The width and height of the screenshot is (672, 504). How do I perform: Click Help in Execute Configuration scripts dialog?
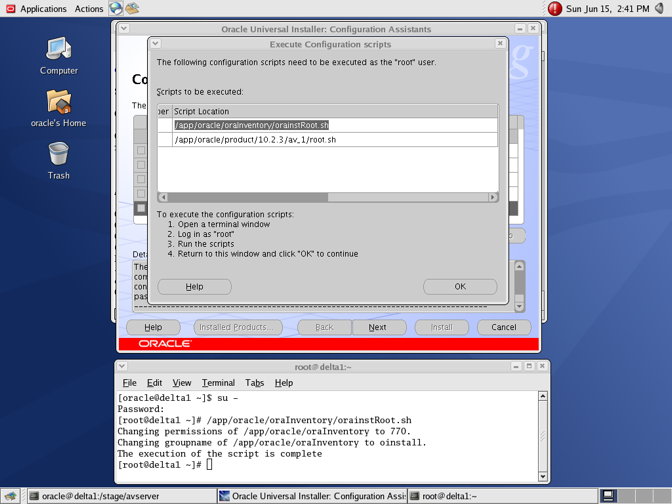[194, 287]
